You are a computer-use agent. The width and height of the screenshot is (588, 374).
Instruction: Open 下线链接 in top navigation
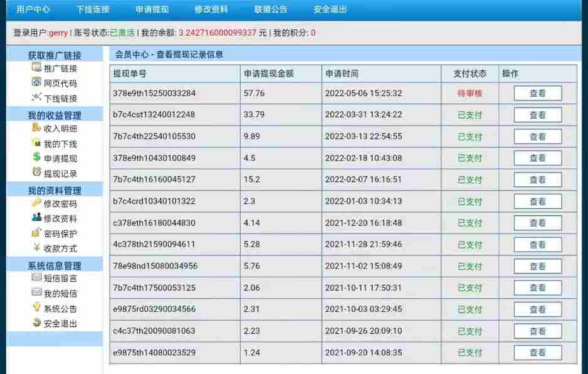click(93, 9)
